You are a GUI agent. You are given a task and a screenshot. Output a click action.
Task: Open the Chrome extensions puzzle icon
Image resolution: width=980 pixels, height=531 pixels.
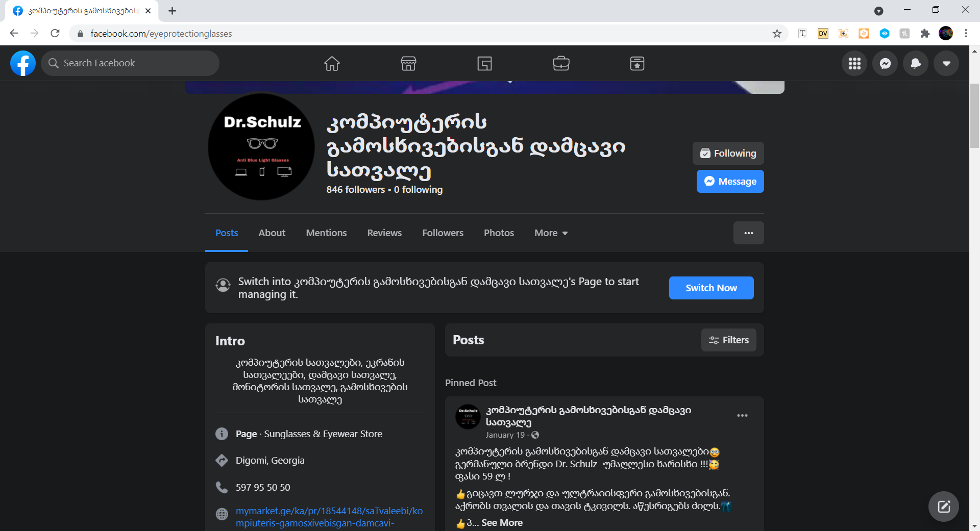tap(925, 34)
